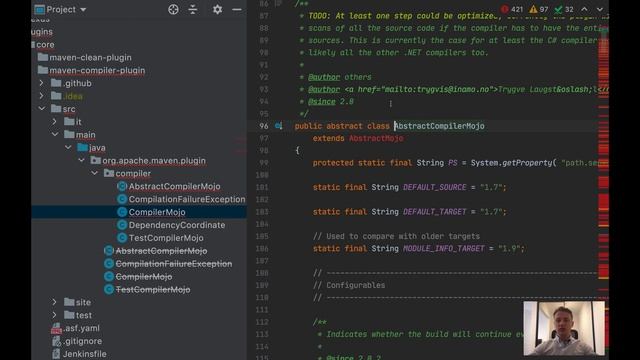
Task: Select struck-through AbstractCompilerMojo file
Action: (161, 251)
